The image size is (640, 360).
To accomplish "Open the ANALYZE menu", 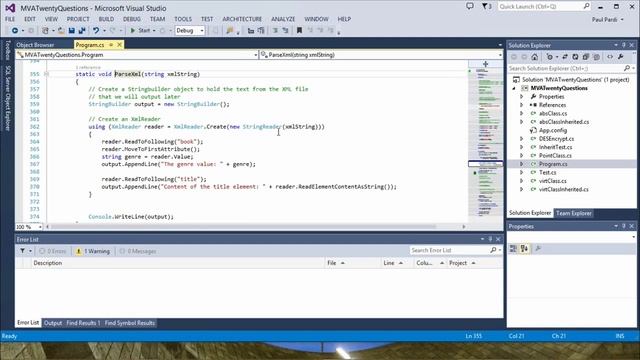I will pyautogui.click(x=283, y=19).
